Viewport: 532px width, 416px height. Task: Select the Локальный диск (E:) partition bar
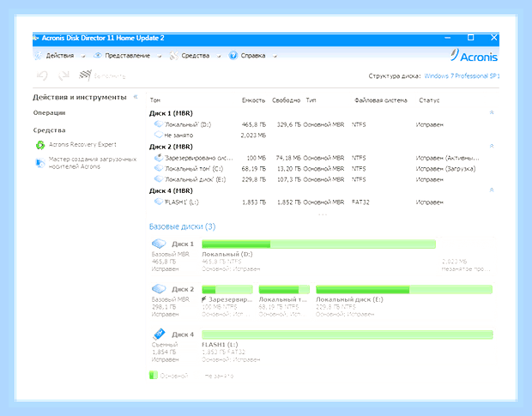tap(404, 289)
